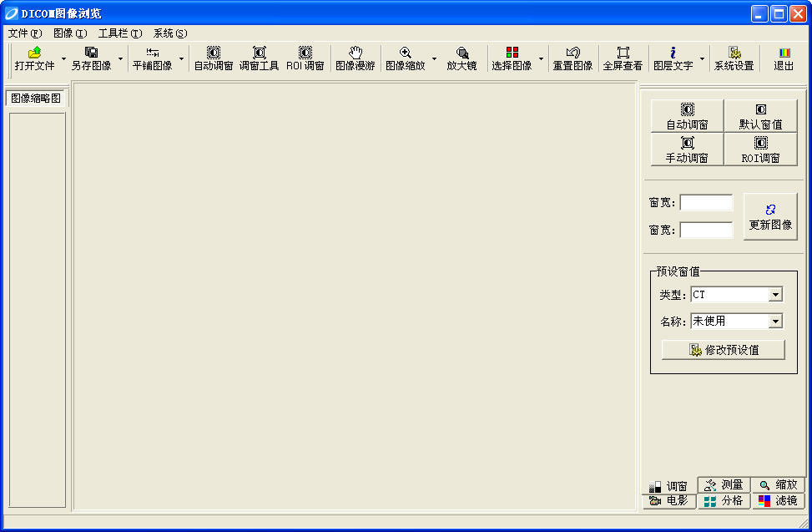The image size is (812, 532).
Task: Expand the 另存图像 dropdown arrow
Action: [x=120, y=58]
